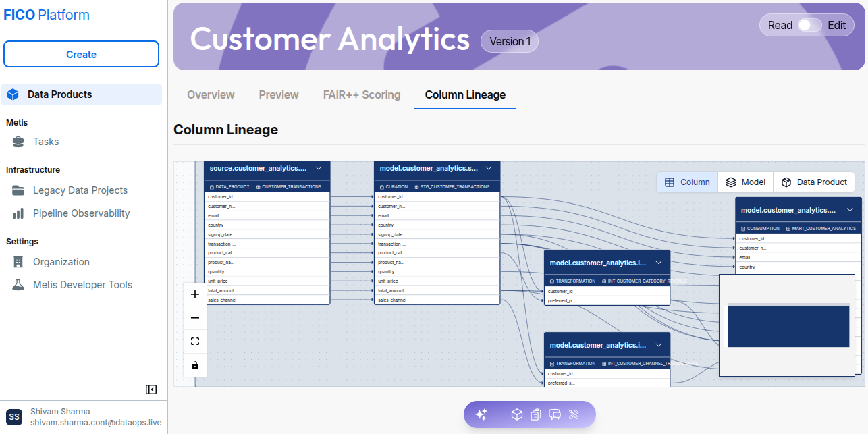Click the lineage minimap overview

(787, 325)
